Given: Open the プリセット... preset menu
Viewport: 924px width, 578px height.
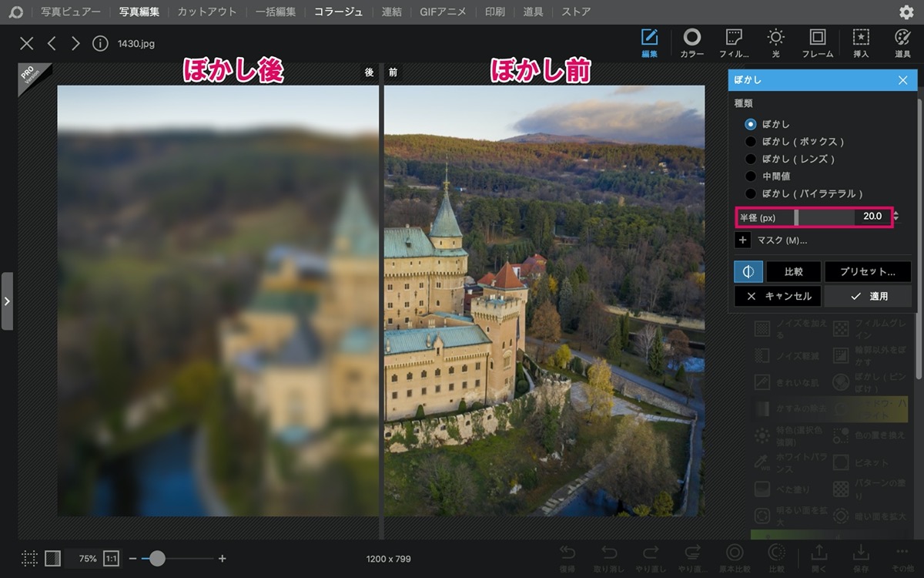Looking at the screenshot, I should pos(868,272).
